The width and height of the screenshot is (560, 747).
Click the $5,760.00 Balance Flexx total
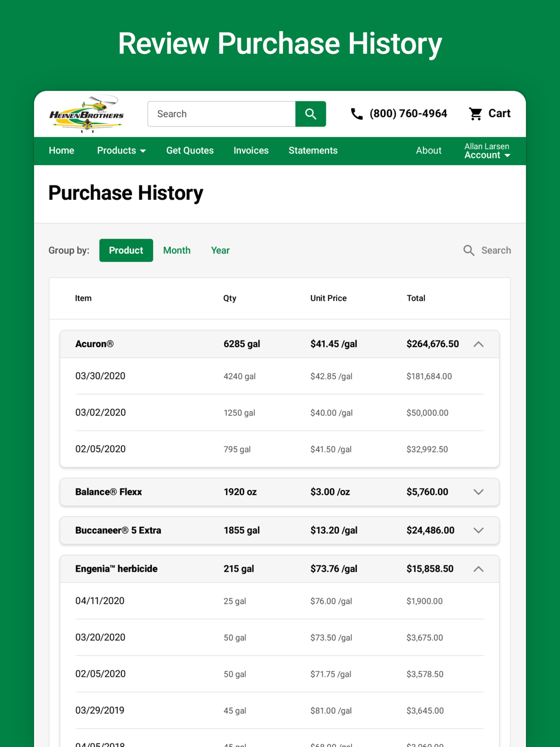427,492
